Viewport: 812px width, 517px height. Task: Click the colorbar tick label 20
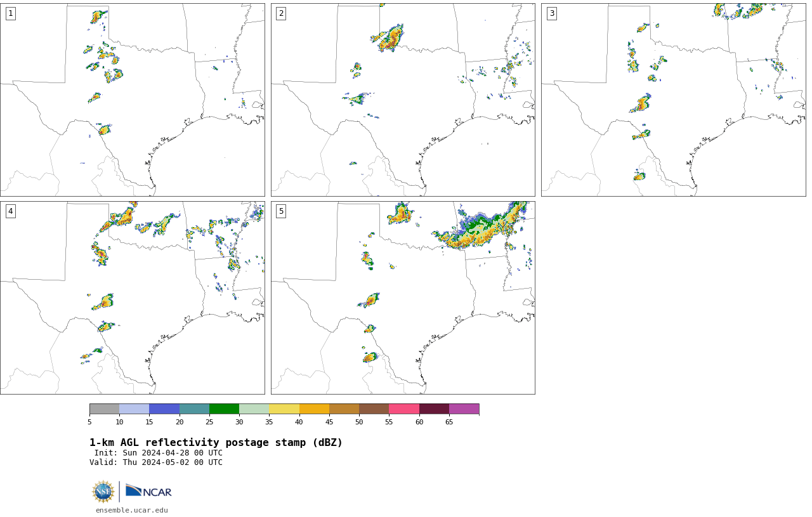click(180, 422)
